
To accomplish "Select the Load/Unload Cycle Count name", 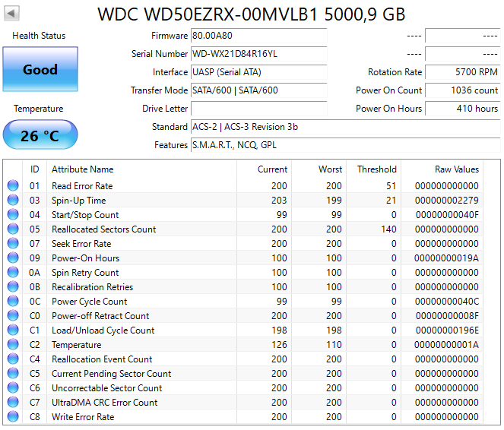I will (103, 330).
